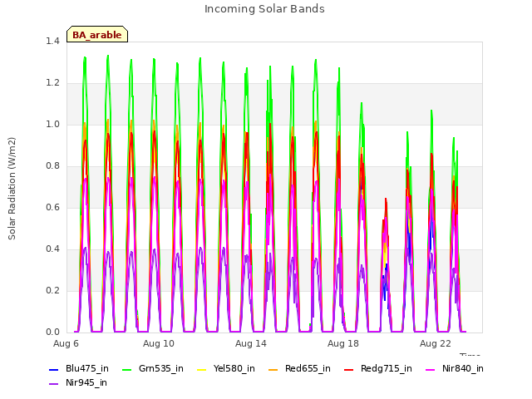The height and width of the screenshot is (399, 532).
Task: Click the BA_arable annotation label
Action: [97, 35]
